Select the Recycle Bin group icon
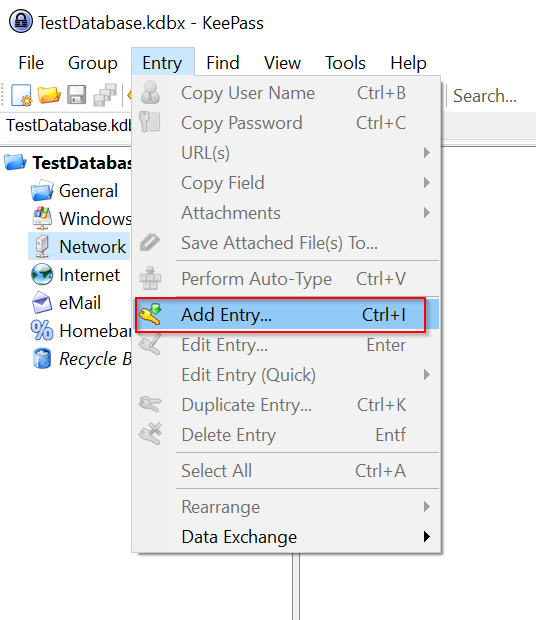Image resolution: width=536 pixels, height=620 pixels. [42, 359]
